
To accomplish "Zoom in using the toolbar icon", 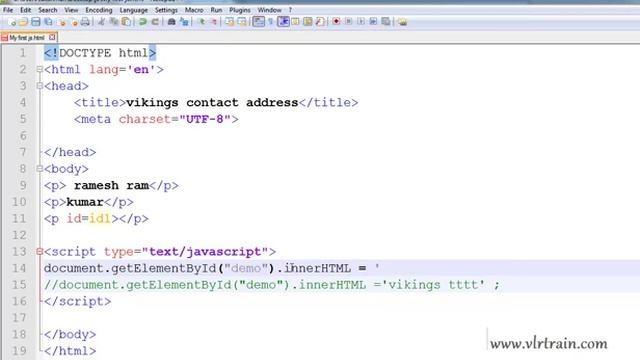I will 201,22.
